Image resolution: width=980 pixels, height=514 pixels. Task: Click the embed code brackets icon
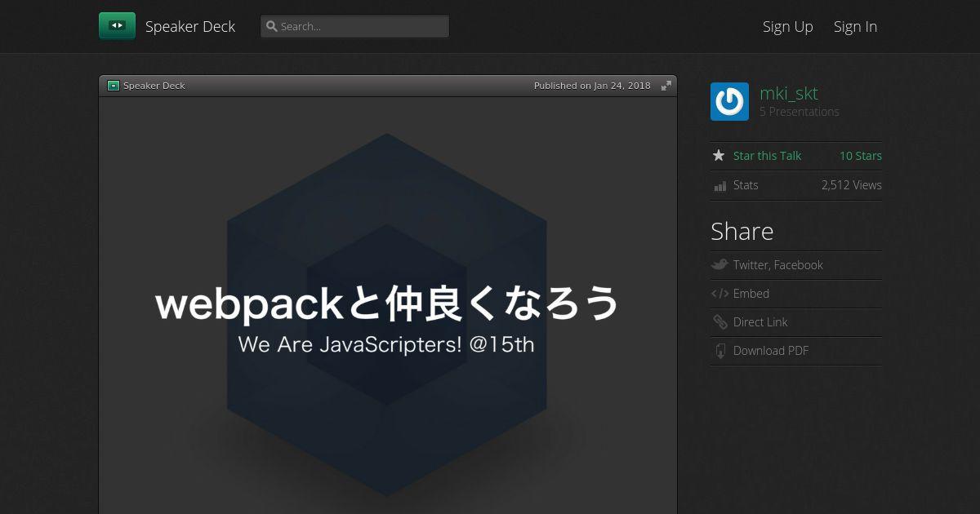(x=719, y=294)
